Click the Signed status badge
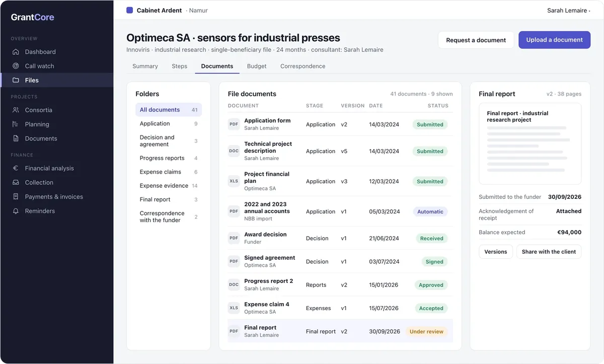The image size is (604, 364). pos(434,262)
